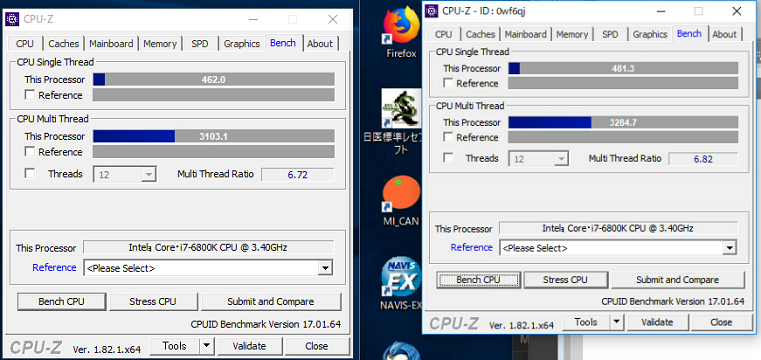This screenshot has height=360, width=761.
Task: Tick Multi Thread Reference checkbox in left window
Action: (x=30, y=151)
